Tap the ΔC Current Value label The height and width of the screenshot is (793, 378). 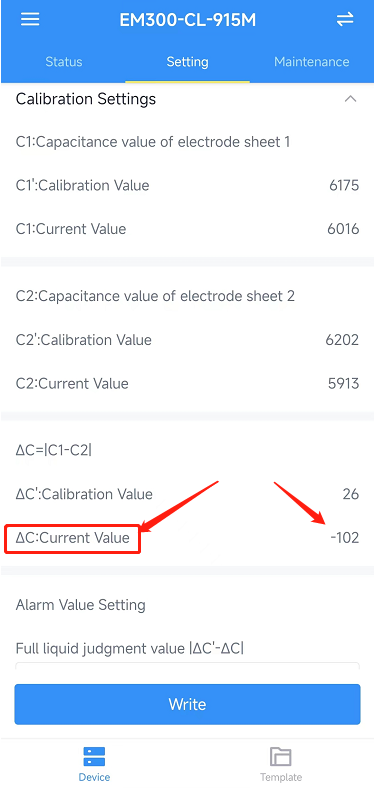[x=72, y=538]
